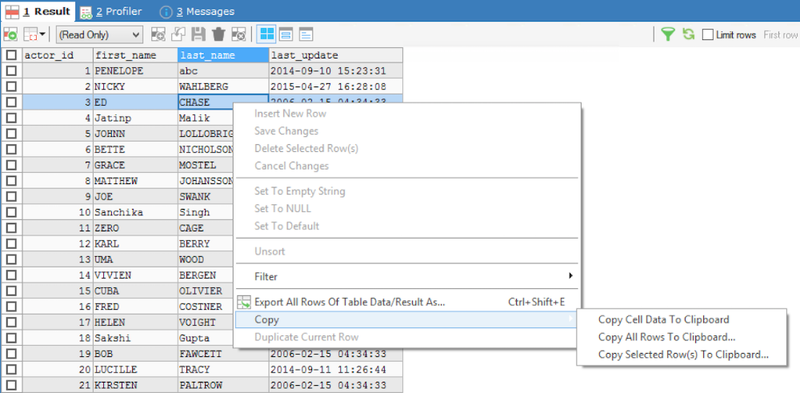Click the 2015-04-27 16:28:08 cell
Image resolution: width=800 pixels, height=393 pixels.
pyautogui.click(x=336, y=87)
